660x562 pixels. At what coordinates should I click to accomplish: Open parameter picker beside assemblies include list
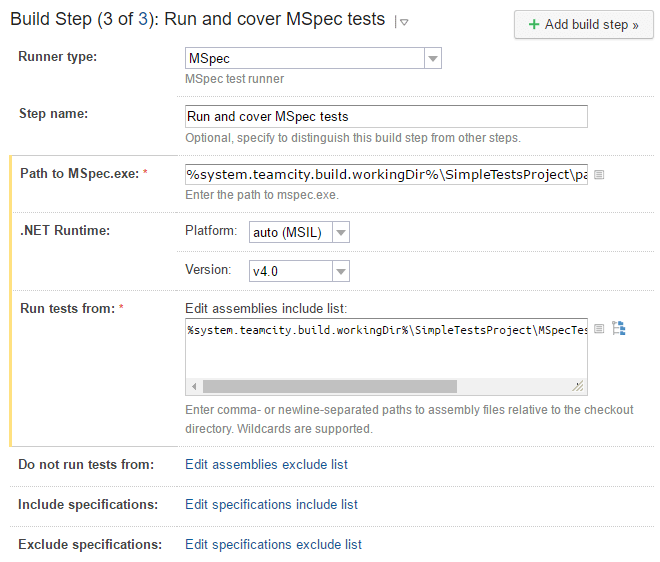click(x=599, y=329)
